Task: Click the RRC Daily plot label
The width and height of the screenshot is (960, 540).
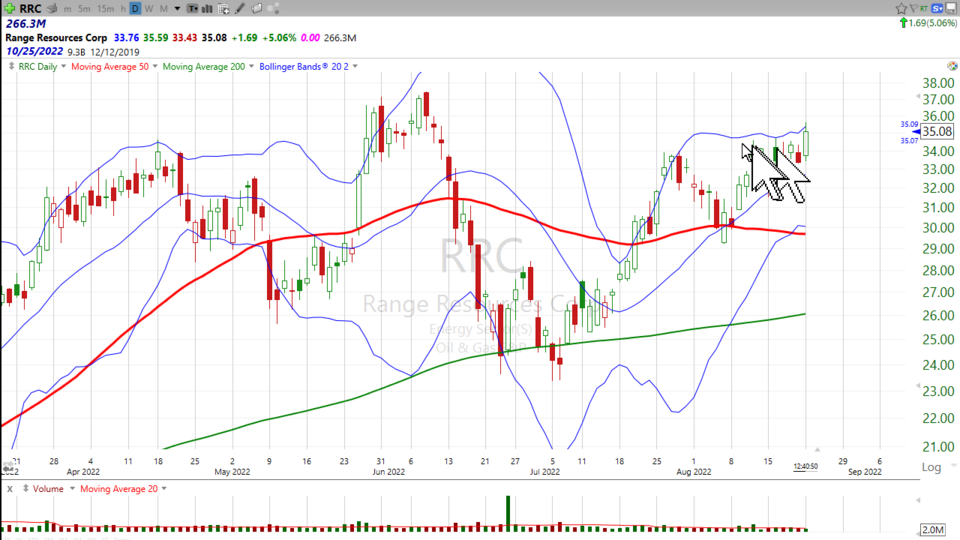Action: (37, 66)
